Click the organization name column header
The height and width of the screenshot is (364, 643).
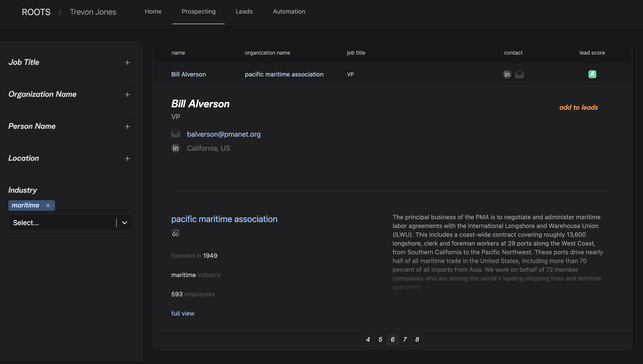267,53
